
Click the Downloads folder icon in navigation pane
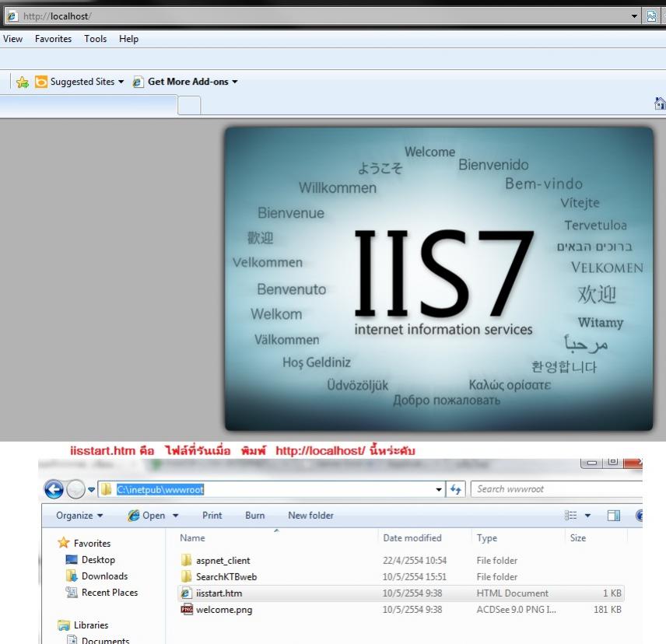(x=71, y=576)
